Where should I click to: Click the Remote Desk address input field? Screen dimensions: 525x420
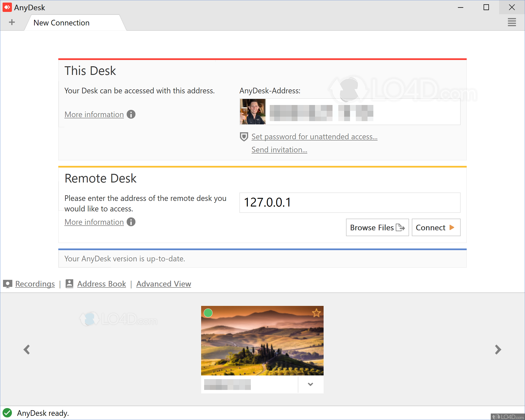pos(349,202)
